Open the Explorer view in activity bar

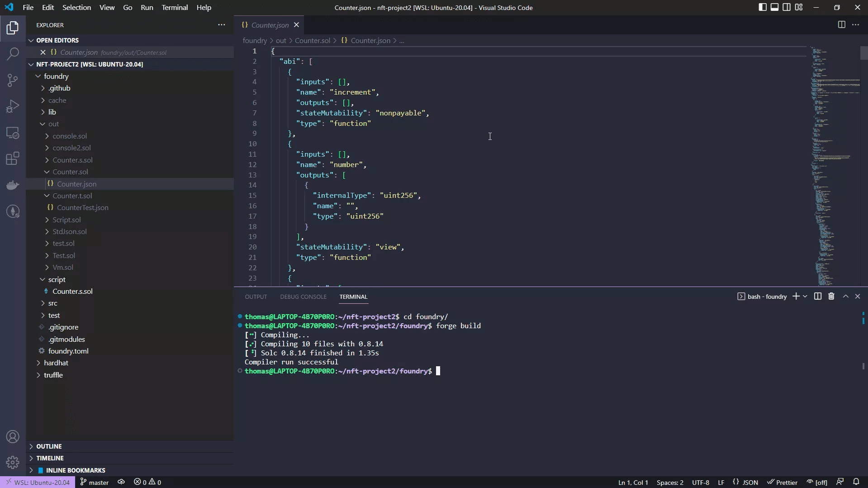(13, 28)
